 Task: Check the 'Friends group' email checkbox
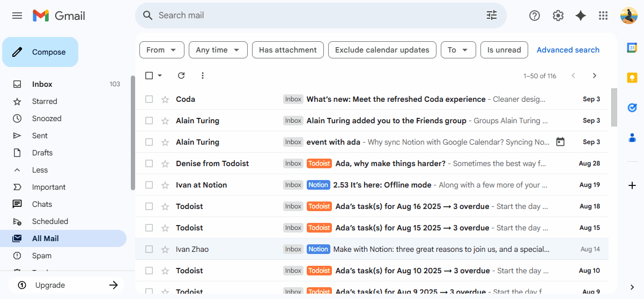[149, 121]
